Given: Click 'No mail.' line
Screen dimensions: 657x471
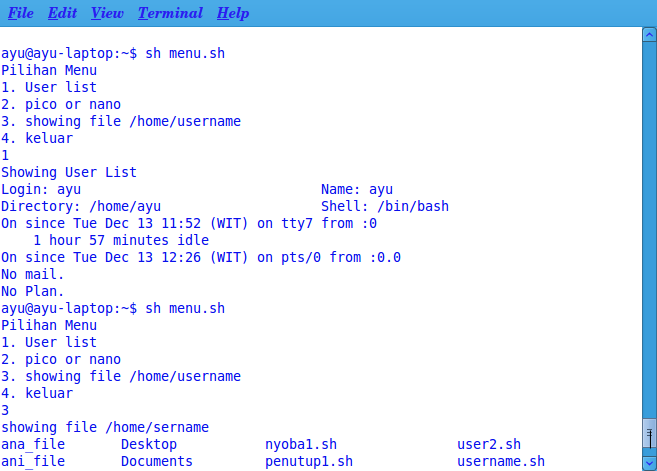Looking at the screenshot, I should (x=33, y=274).
